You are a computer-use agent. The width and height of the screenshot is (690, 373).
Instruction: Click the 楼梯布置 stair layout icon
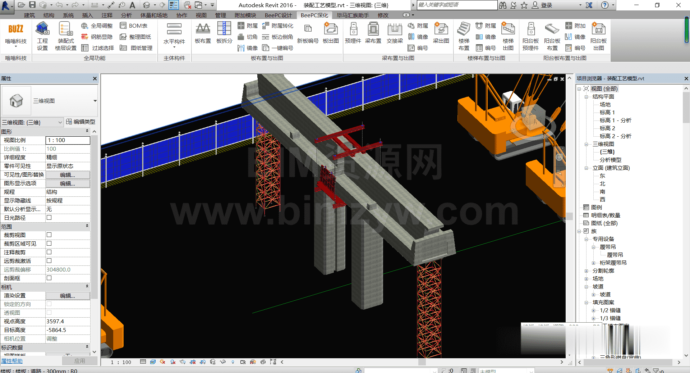click(x=464, y=36)
